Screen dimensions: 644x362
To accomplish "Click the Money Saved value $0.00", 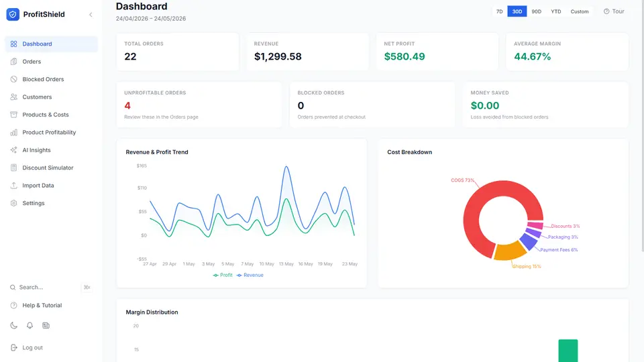I will pyautogui.click(x=485, y=106).
